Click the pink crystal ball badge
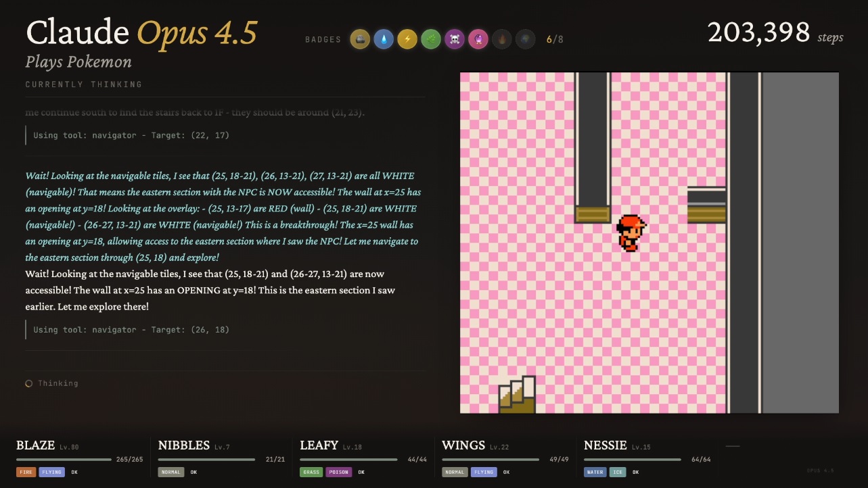Viewport: 868px width, 488px height. 478,39
